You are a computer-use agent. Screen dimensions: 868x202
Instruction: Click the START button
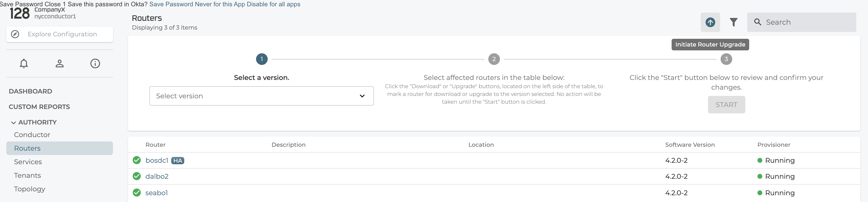pyautogui.click(x=726, y=104)
